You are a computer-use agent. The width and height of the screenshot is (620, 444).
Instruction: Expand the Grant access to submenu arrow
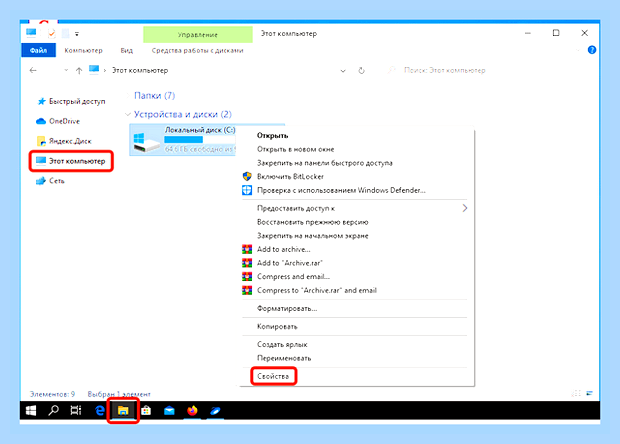[465, 208]
